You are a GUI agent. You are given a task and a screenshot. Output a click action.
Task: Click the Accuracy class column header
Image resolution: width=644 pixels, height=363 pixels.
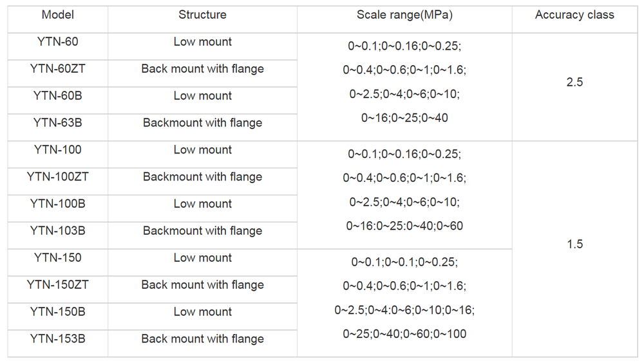574,15
